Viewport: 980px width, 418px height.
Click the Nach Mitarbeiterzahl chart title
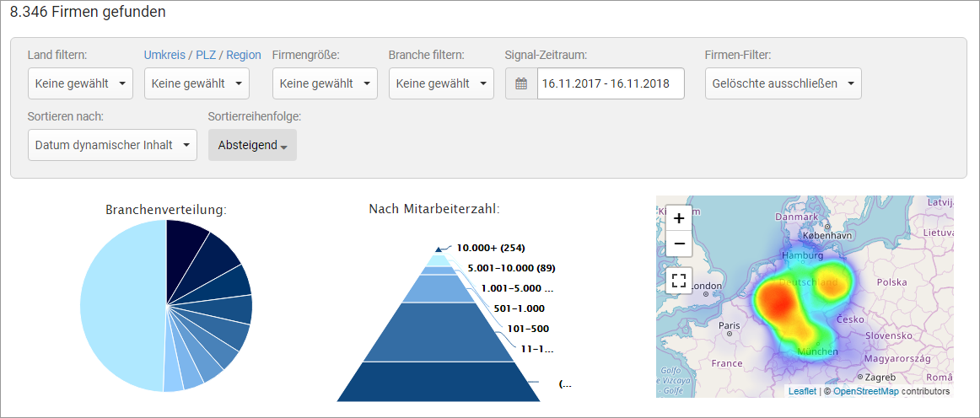pyautogui.click(x=434, y=209)
